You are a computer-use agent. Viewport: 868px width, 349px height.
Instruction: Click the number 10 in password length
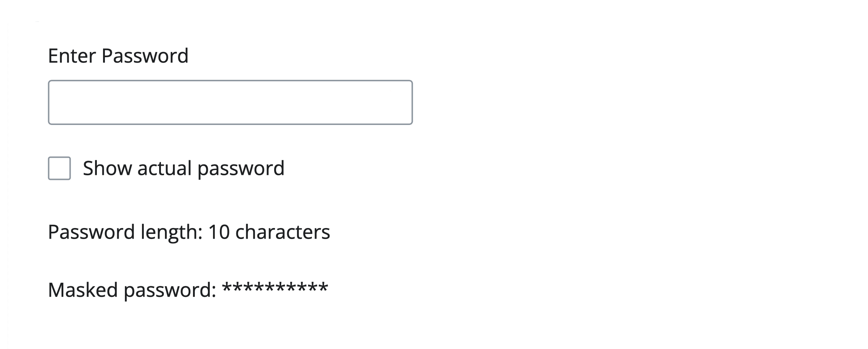click(x=219, y=232)
